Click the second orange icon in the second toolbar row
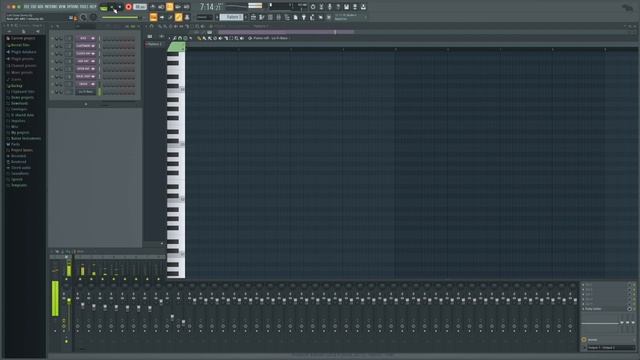This screenshot has height=360, width=640. [178, 17]
